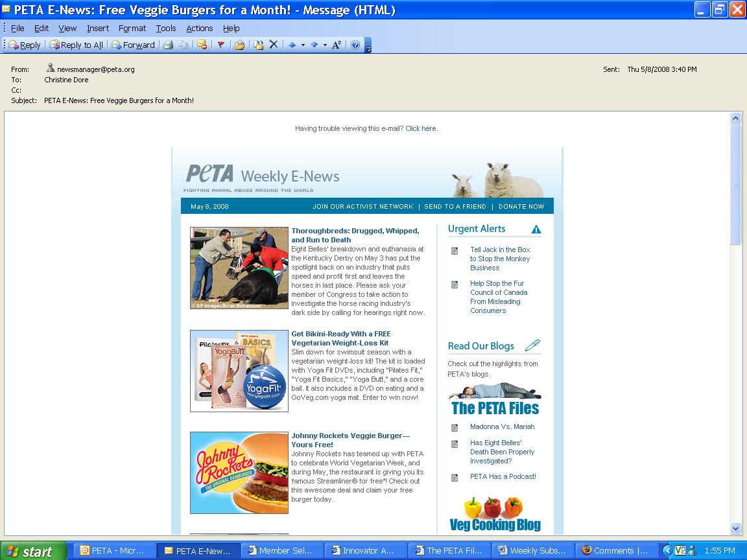Go to next item with blue down arrow
The height and width of the screenshot is (560, 747).
click(314, 45)
